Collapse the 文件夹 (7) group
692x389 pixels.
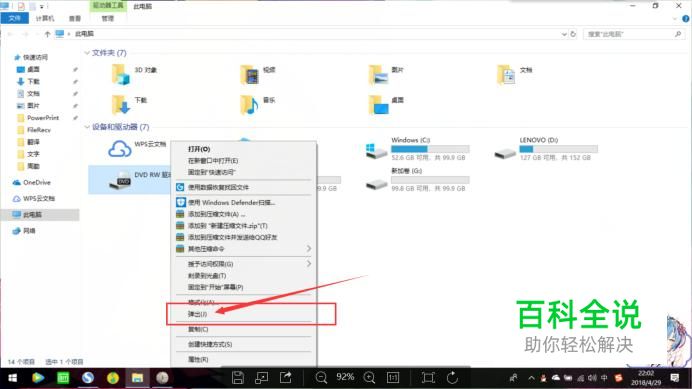click(x=87, y=53)
